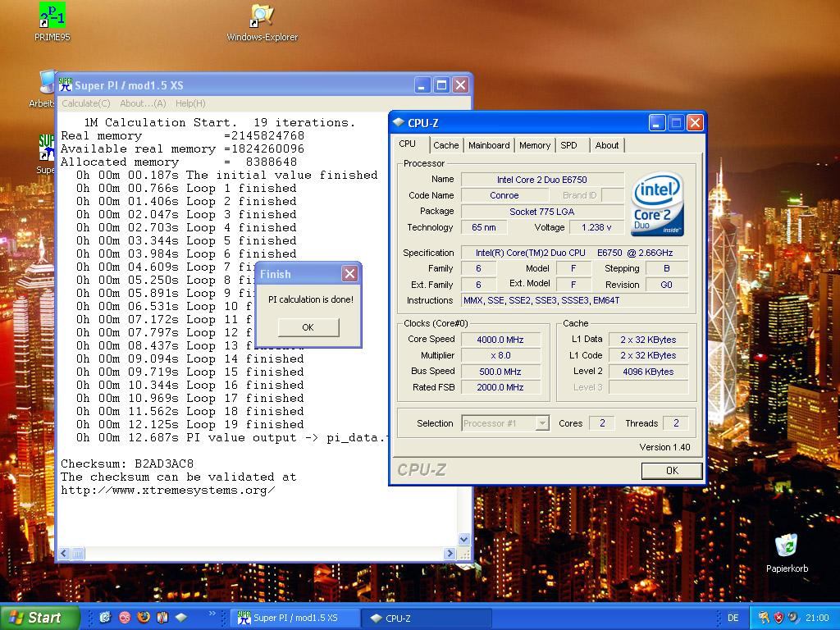Click the Intel Core 2 Duo logo
Image resolution: width=840 pixels, height=630 pixels.
(657, 203)
